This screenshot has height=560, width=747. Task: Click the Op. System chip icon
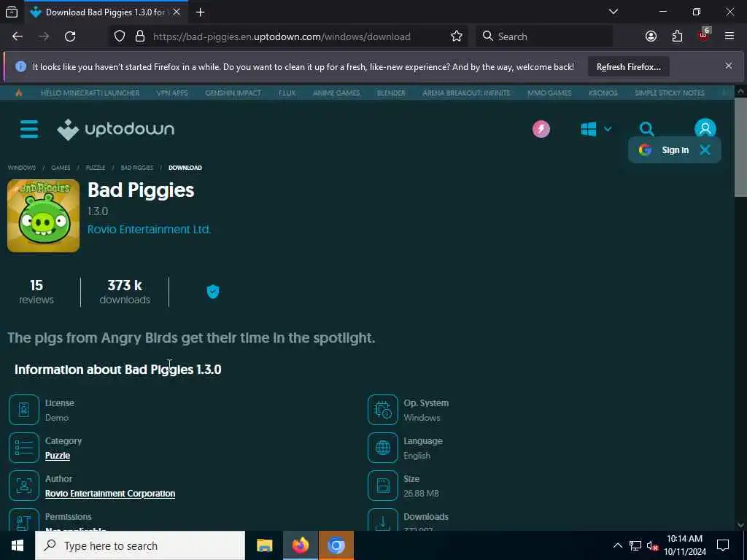[x=382, y=410]
